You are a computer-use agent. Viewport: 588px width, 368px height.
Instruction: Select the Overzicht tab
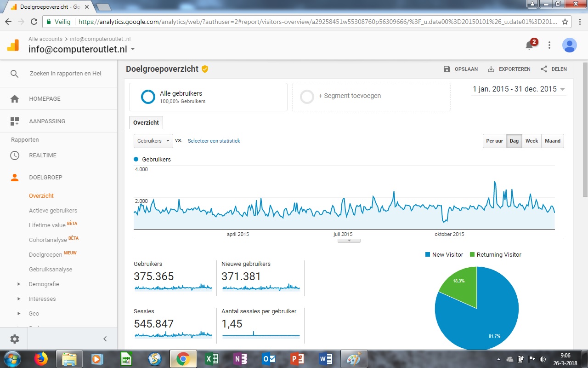click(x=146, y=123)
